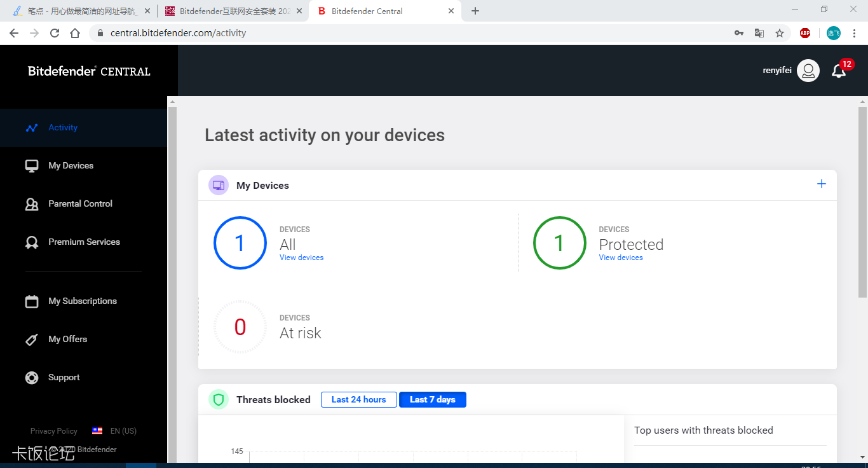Image resolution: width=868 pixels, height=468 pixels.
Task: Click the plus icon to add device
Action: 822,184
